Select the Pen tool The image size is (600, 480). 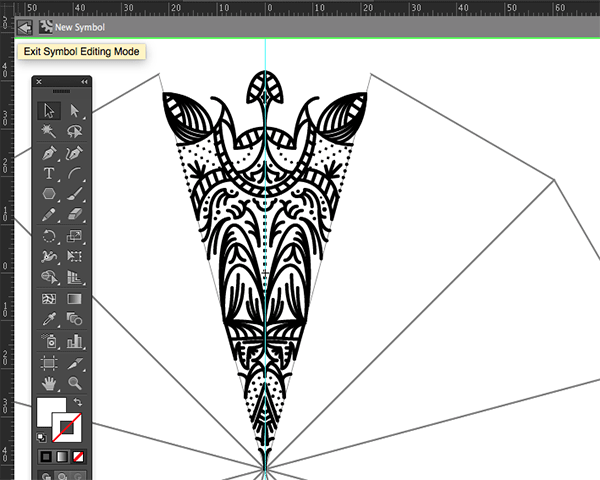[x=48, y=154]
